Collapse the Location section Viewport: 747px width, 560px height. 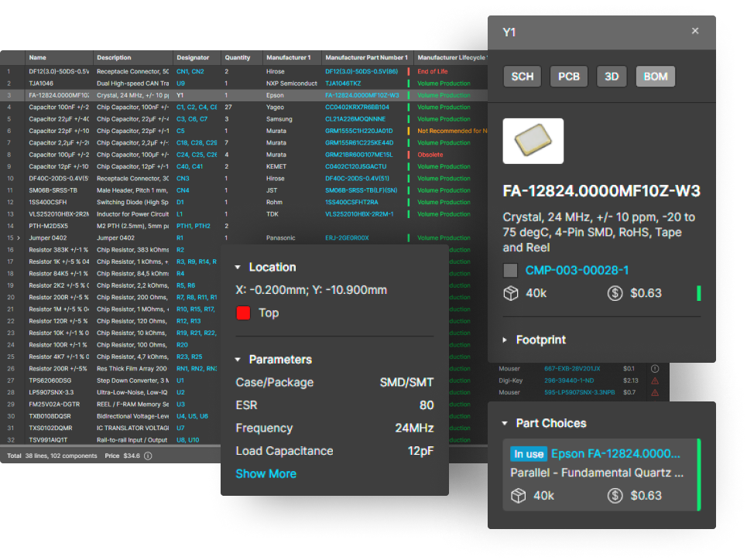click(x=238, y=268)
